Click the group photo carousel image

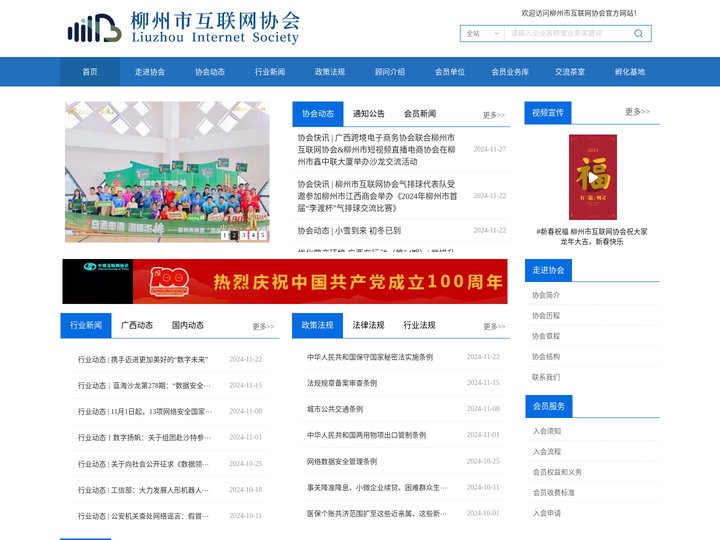[167, 171]
